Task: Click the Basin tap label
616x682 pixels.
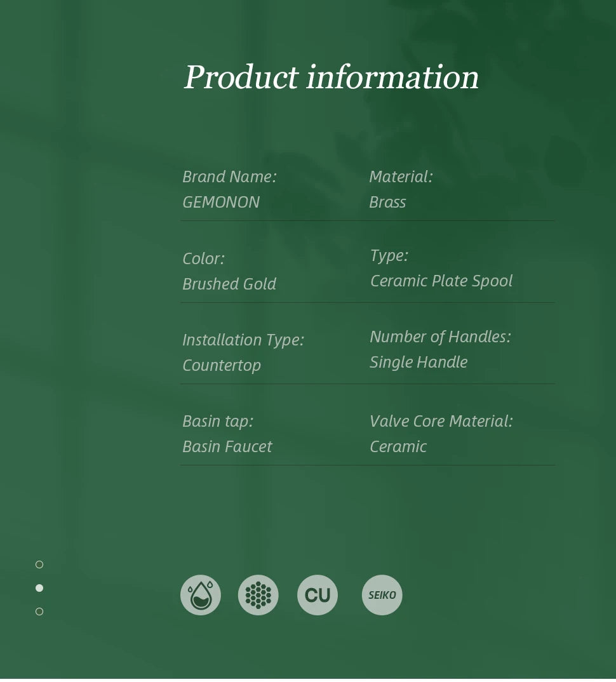Action: point(218,422)
